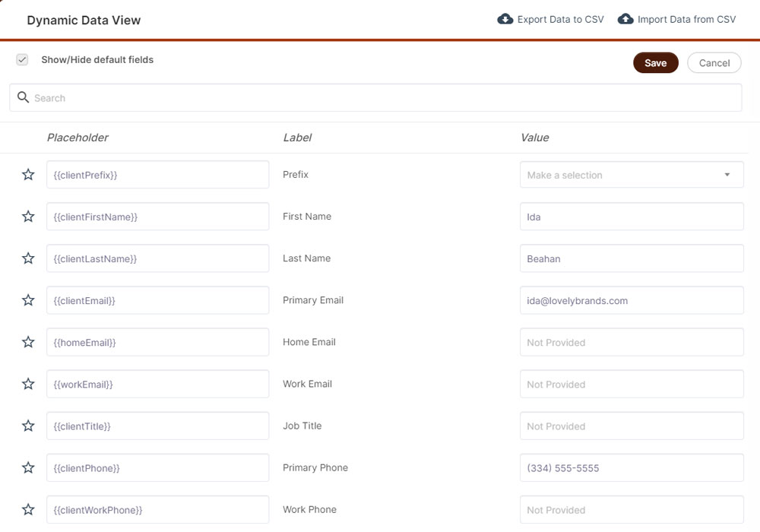Toggle Show/Hide default fields checkbox

pos(22,60)
